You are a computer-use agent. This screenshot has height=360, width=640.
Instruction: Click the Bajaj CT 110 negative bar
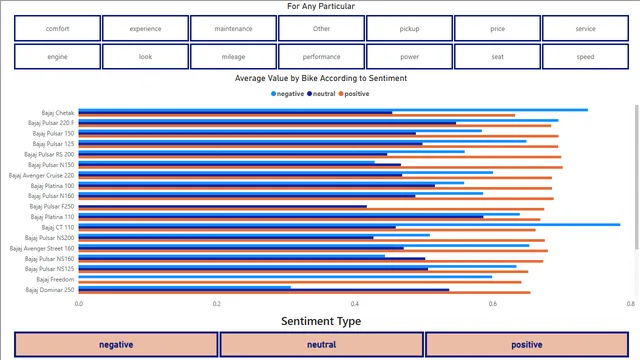tap(349, 224)
